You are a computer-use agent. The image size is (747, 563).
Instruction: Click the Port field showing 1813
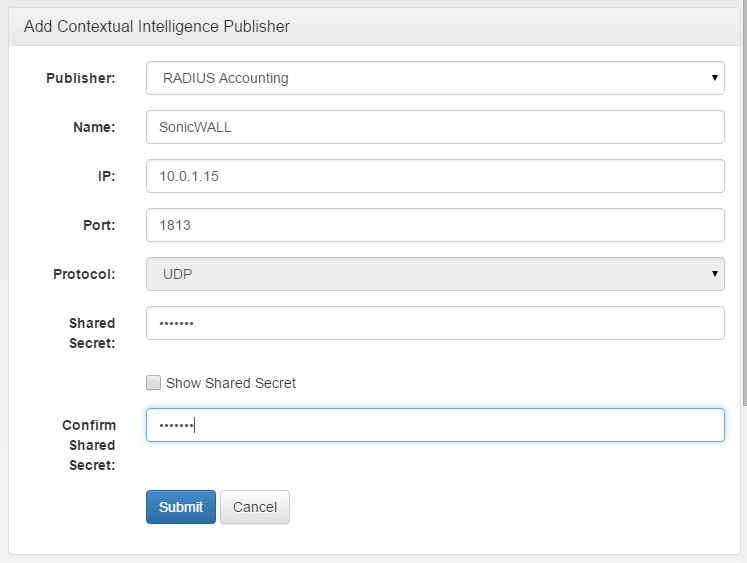coord(435,225)
